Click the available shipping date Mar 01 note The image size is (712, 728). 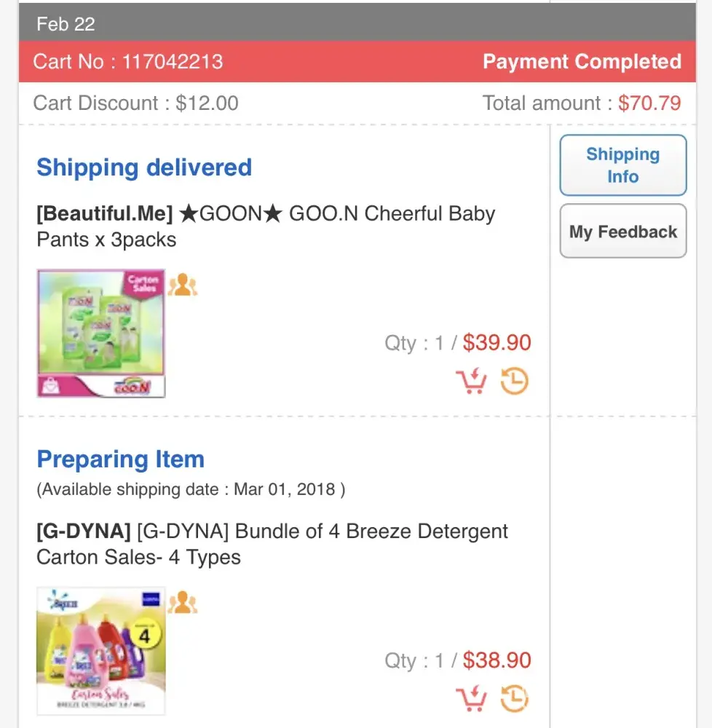[x=191, y=489]
